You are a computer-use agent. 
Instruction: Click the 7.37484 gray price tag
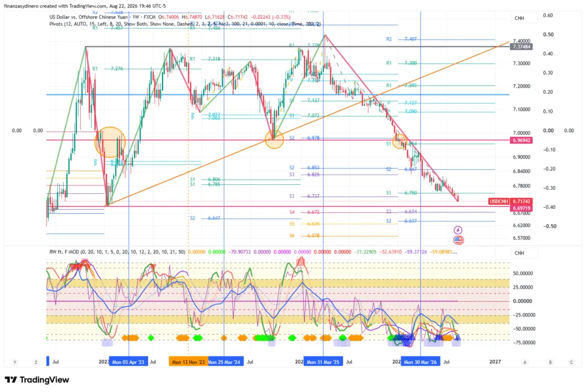521,47
